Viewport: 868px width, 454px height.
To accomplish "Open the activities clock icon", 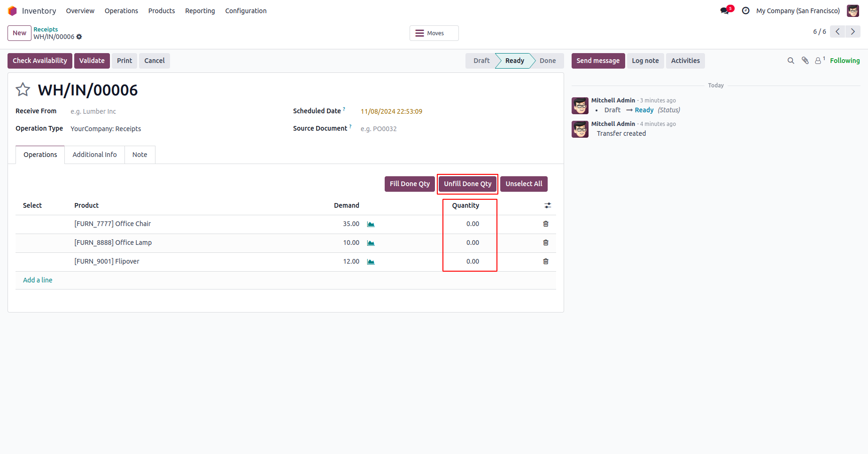I will [745, 11].
